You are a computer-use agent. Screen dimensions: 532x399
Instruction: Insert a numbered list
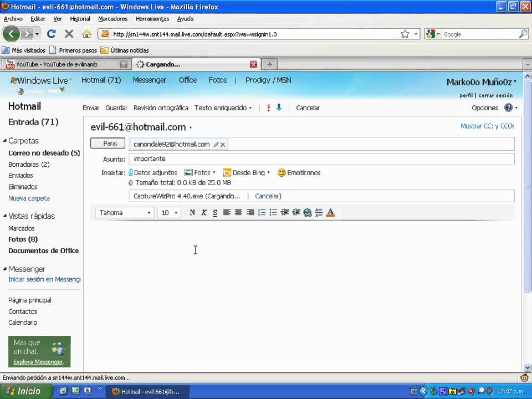coord(262,212)
